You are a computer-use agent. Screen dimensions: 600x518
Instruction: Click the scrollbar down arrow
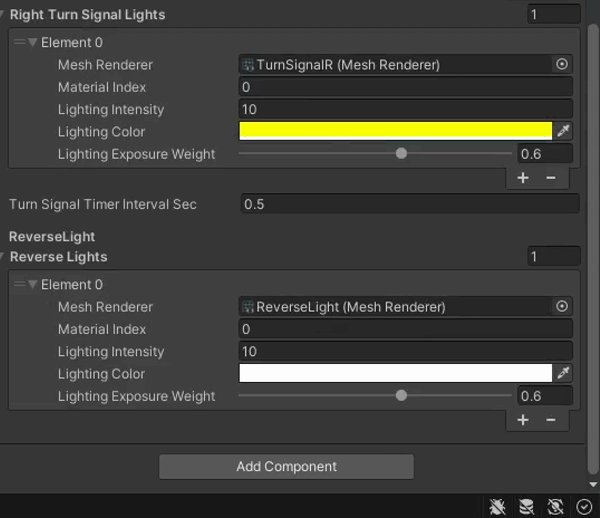point(593,484)
